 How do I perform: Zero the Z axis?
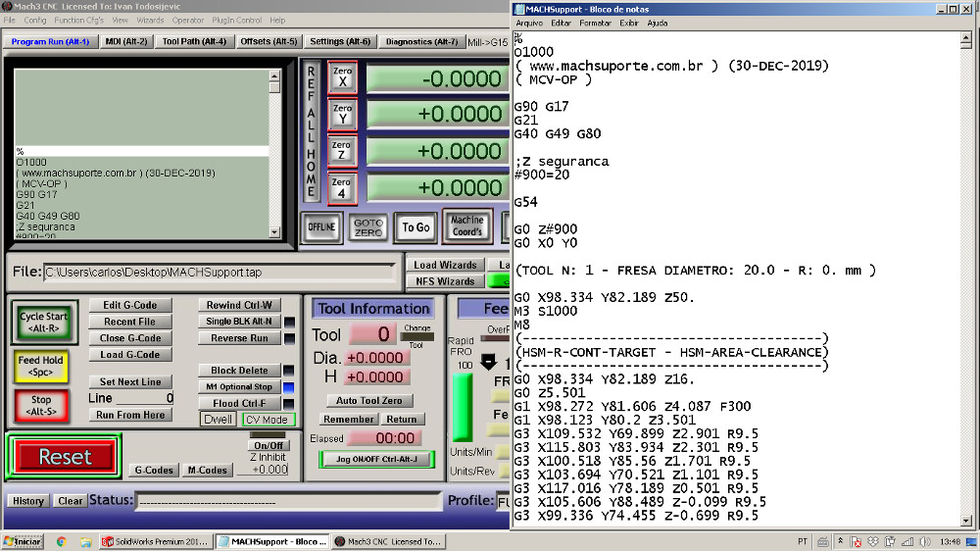pyautogui.click(x=342, y=151)
